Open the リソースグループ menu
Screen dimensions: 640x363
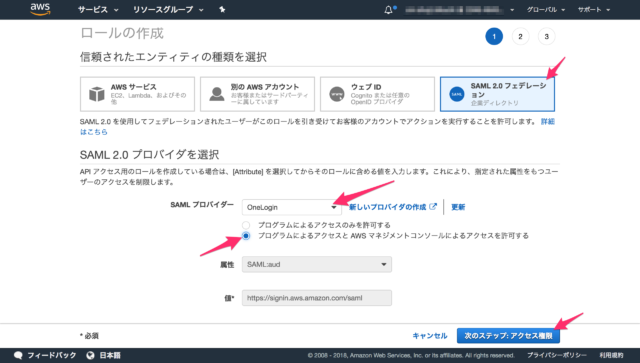pos(168,9)
